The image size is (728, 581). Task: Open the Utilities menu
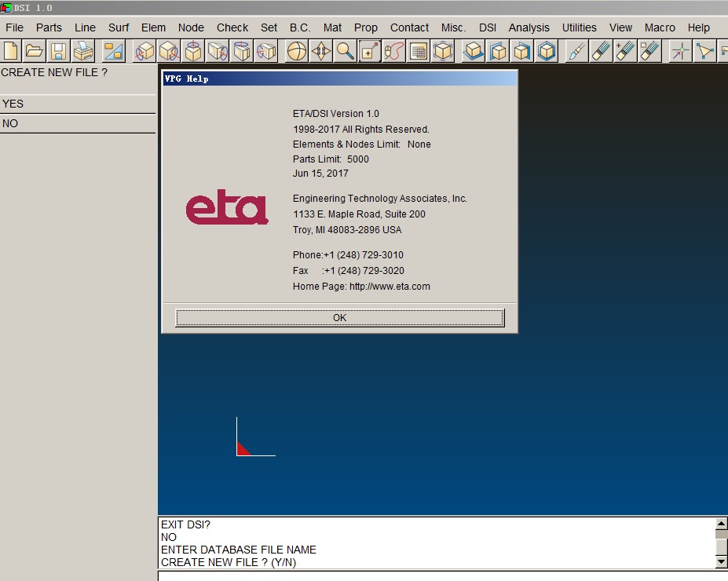579,27
